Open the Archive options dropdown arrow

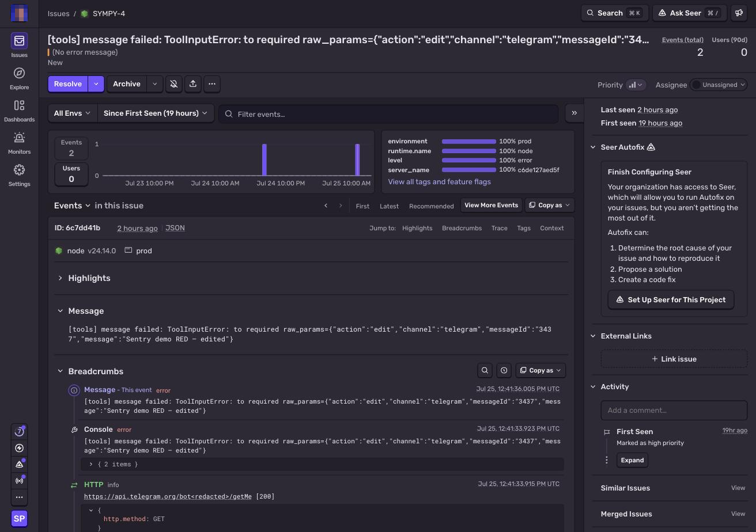coord(154,84)
